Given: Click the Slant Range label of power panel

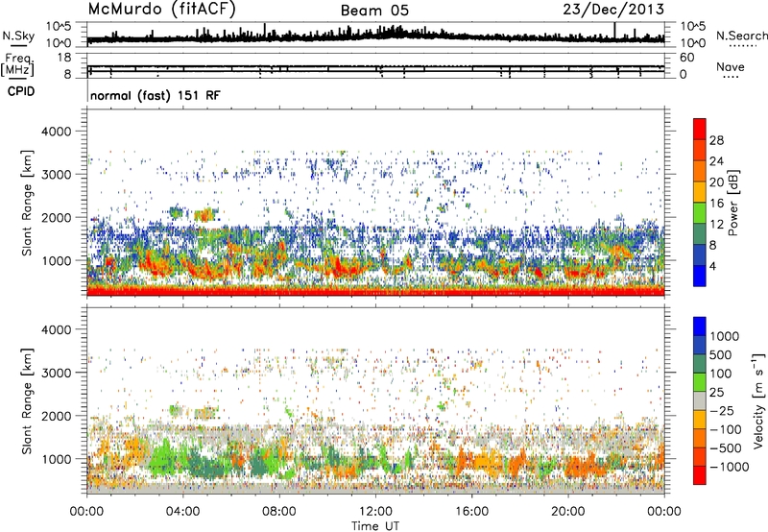Looking at the screenshot, I should (x=27, y=203).
